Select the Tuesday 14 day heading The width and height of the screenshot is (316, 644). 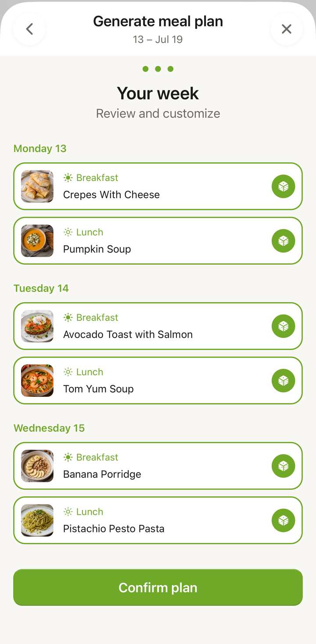41,288
